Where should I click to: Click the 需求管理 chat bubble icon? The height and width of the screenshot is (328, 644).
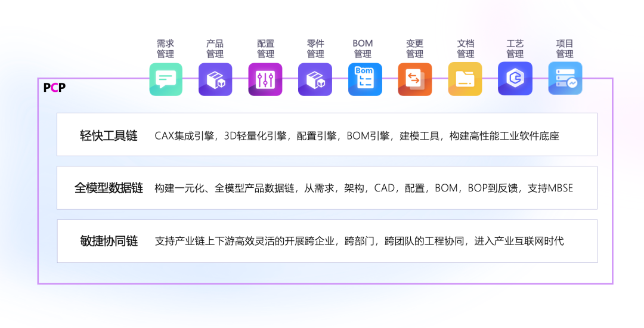(x=166, y=79)
